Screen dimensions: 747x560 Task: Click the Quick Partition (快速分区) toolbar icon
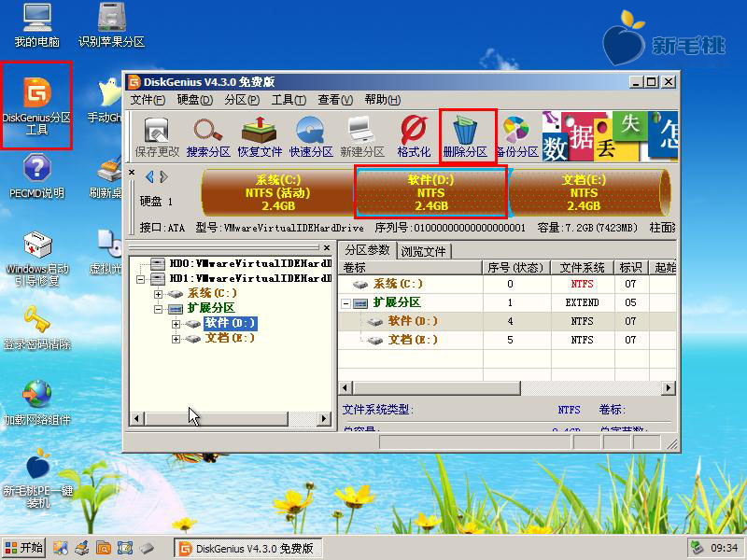pos(311,137)
